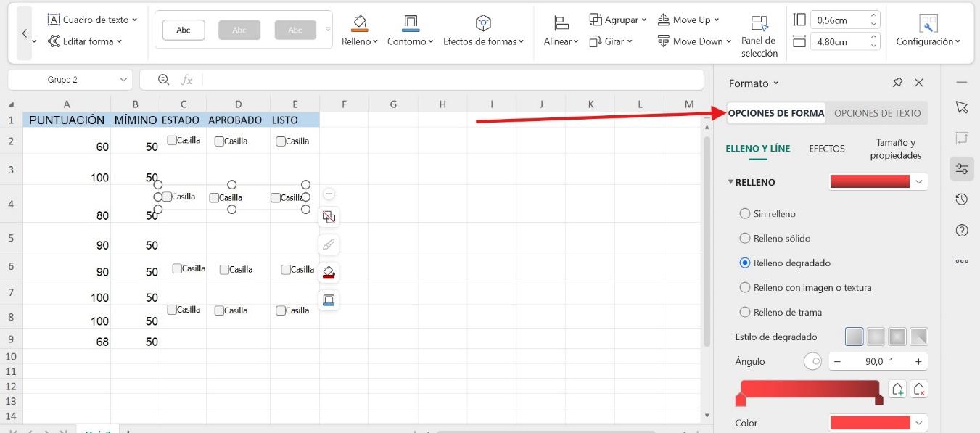Check the Casilla box in cell C8
Image resolution: width=980 pixels, height=433 pixels.
click(172, 309)
